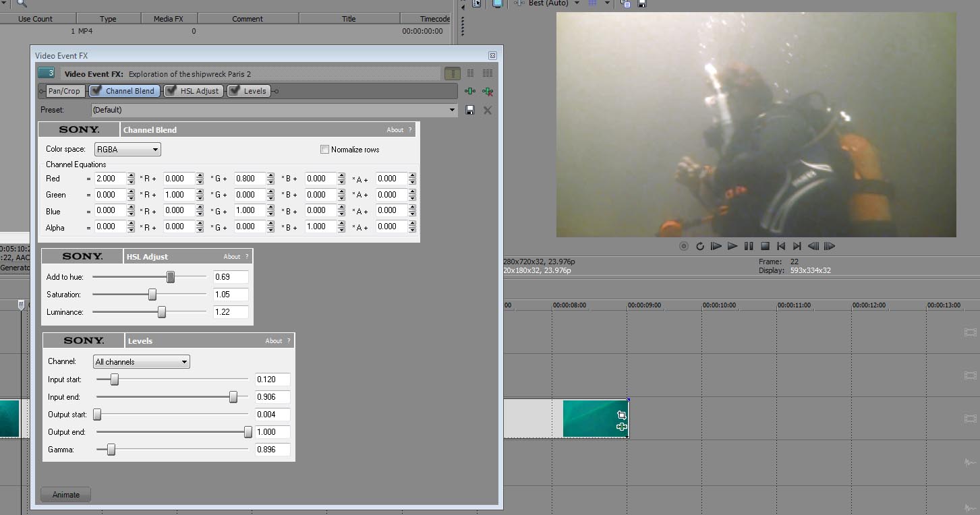Click the external monitor preview icon
The height and width of the screenshot is (515, 980).
click(x=497, y=3)
